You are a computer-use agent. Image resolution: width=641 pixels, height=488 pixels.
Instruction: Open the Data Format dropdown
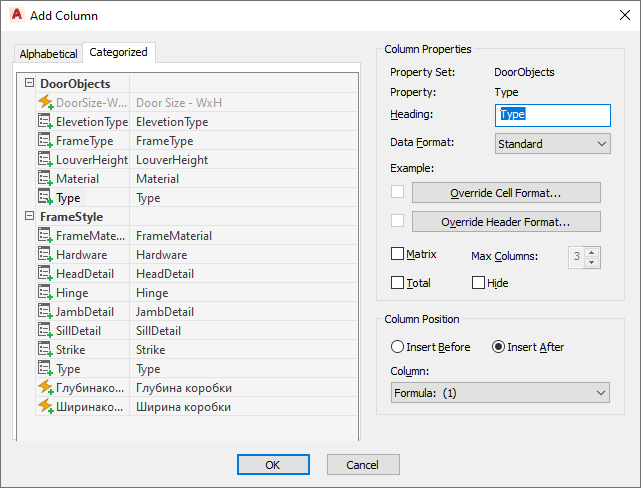coord(553,144)
